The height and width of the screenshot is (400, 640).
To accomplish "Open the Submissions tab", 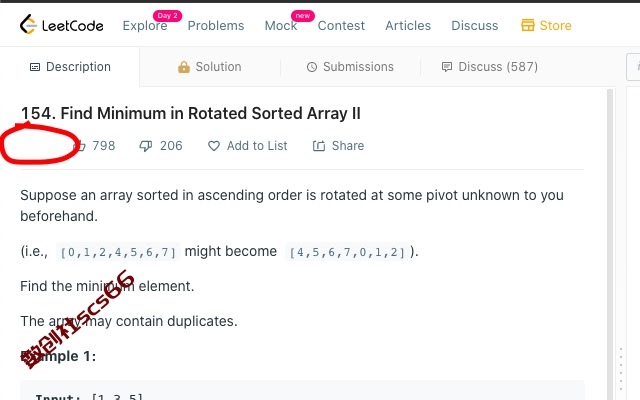I will (350, 67).
